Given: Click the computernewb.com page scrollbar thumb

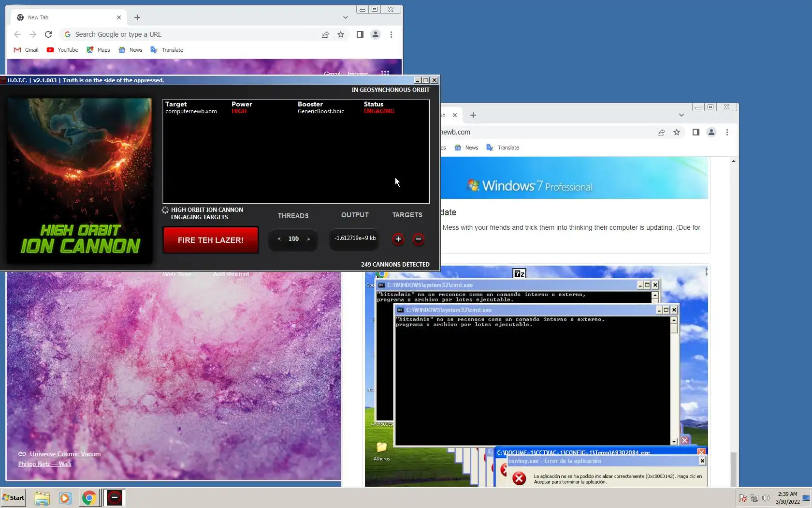Looking at the screenshot, I should click(x=734, y=468).
